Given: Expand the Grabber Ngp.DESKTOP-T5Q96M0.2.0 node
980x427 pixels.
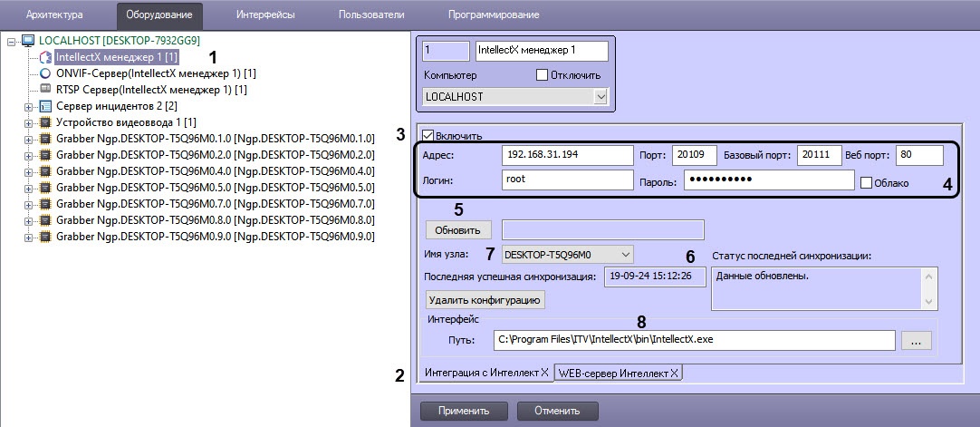Looking at the screenshot, I should tap(28, 155).
